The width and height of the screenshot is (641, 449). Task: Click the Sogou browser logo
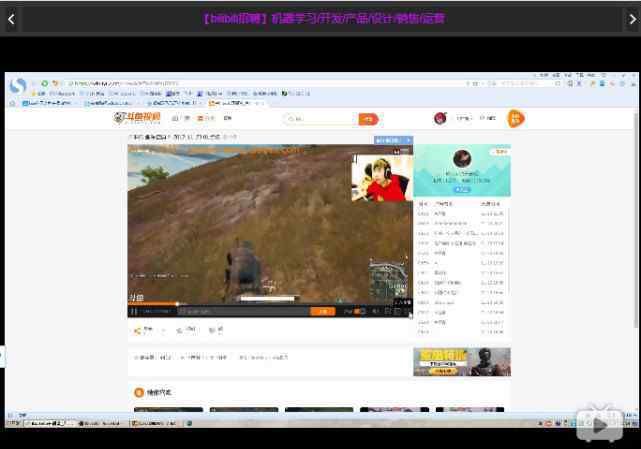pos(18,85)
